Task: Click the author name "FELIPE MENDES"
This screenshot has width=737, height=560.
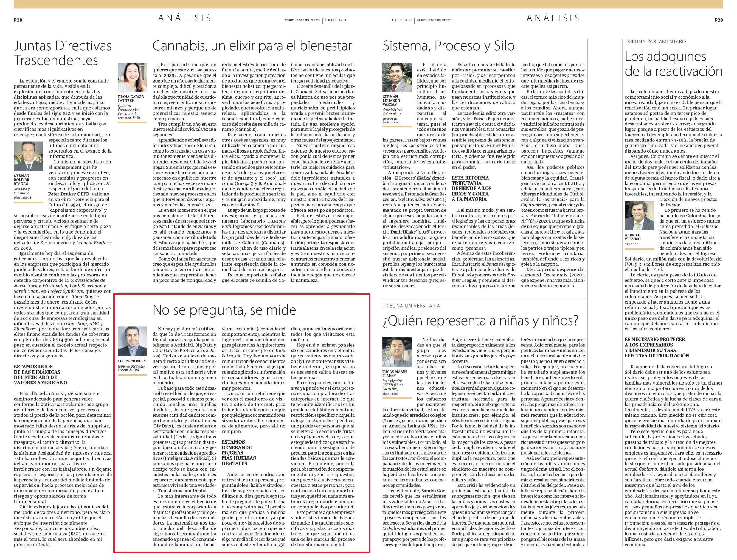Action: (132, 361)
